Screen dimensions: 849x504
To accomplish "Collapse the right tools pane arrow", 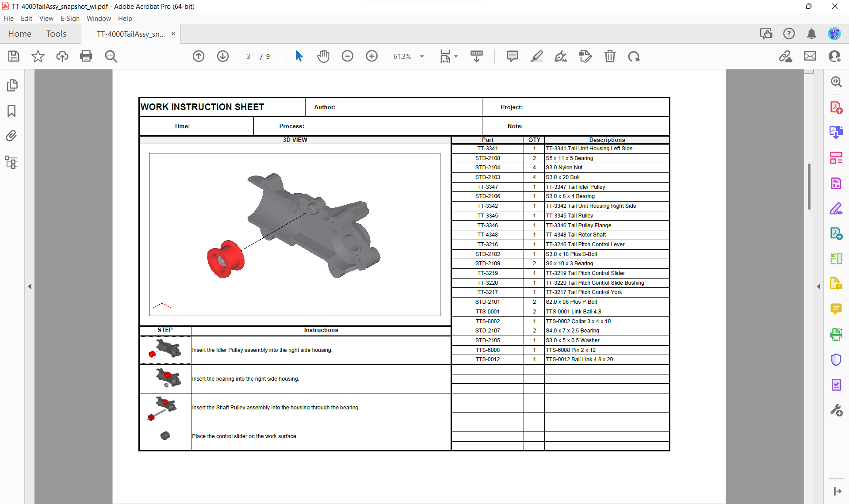I will point(818,286).
